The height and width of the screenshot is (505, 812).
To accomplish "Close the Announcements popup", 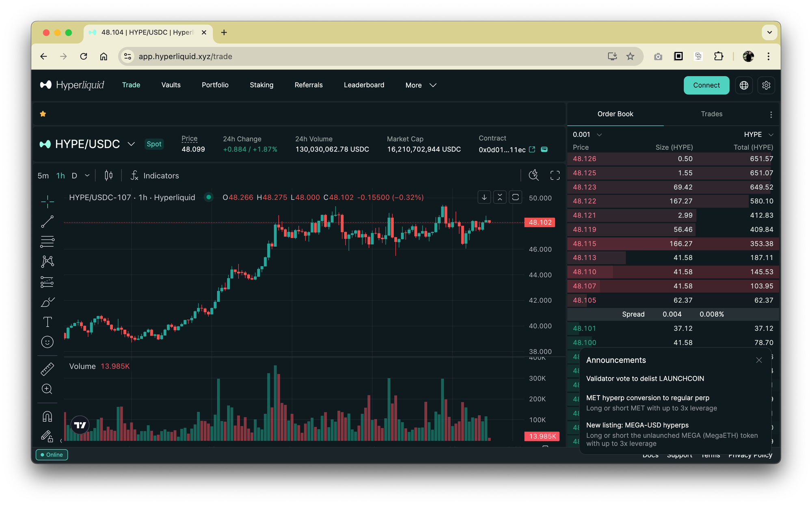I will point(759,360).
